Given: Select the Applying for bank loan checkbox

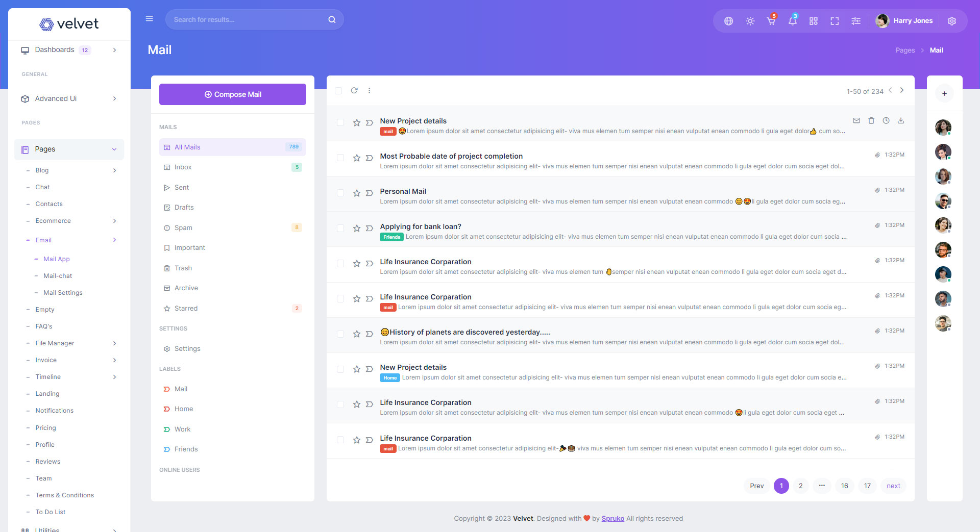Looking at the screenshot, I should (x=340, y=229).
